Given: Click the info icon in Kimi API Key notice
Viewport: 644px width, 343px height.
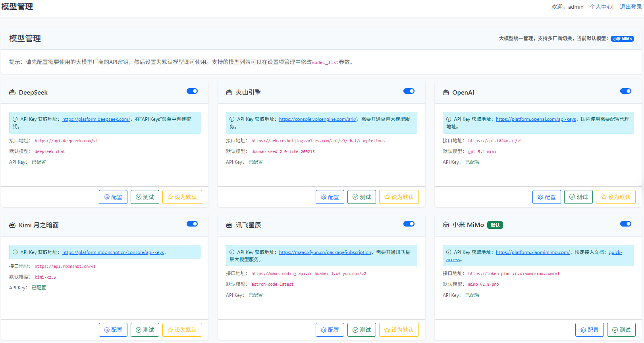Looking at the screenshot, I should coord(15,252).
